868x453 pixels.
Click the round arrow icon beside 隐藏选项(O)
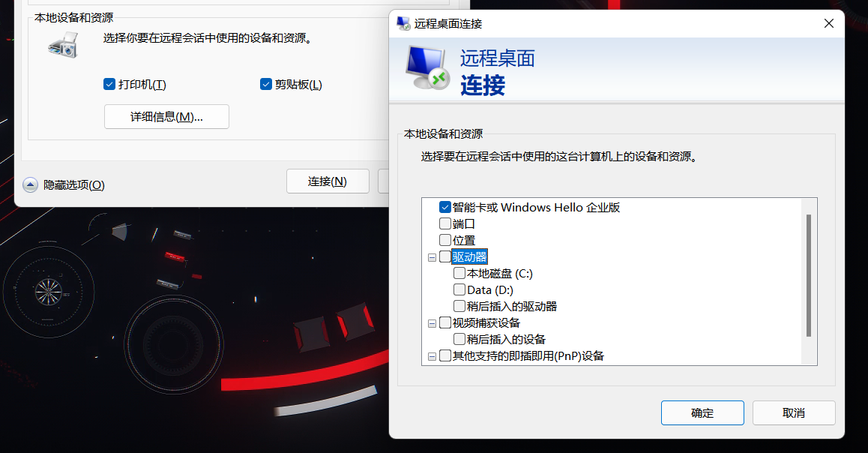(31, 185)
